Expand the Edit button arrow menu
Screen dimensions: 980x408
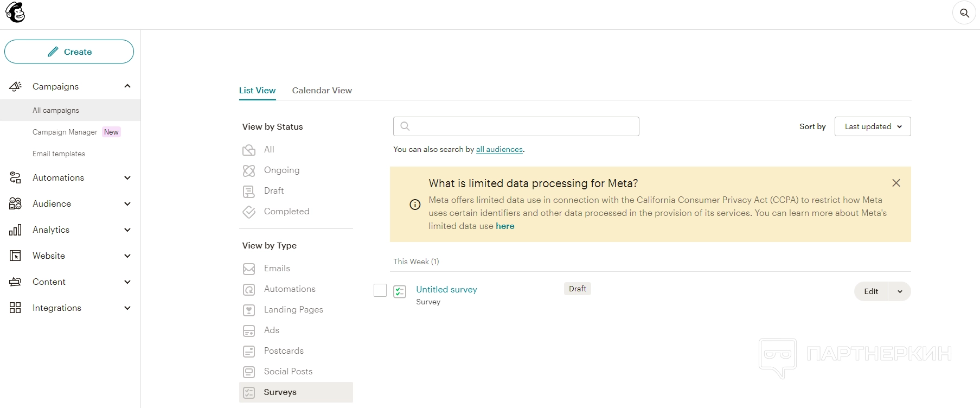click(x=900, y=291)
